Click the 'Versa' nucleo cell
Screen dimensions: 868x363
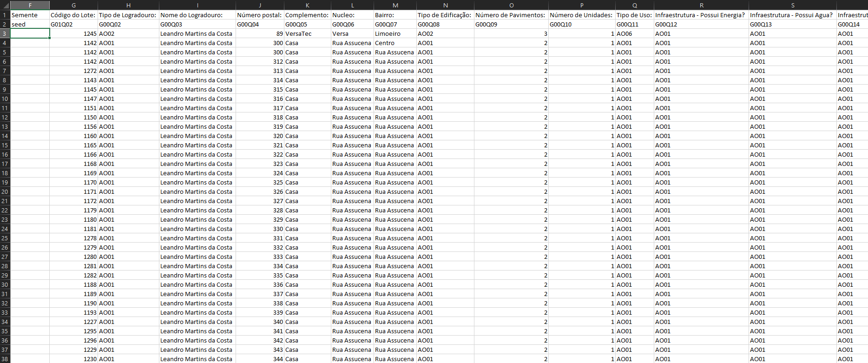tap(352, 33)
